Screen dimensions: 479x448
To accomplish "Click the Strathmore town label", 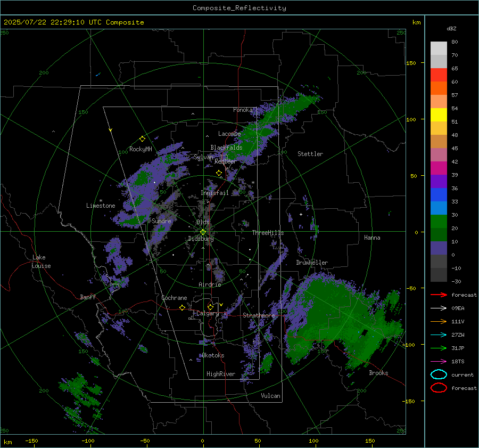I will click(259, 315).
